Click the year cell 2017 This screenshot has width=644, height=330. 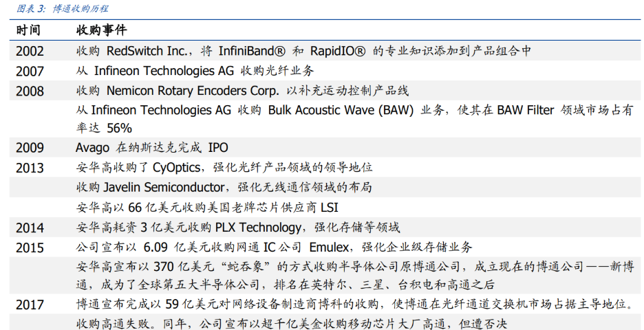point(30,305)
